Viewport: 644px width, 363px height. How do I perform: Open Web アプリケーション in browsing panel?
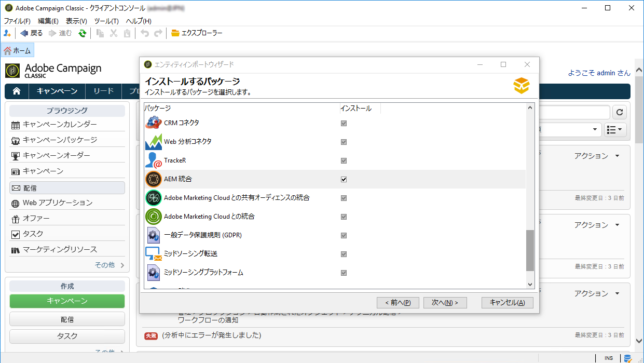[x=67, y=203]
